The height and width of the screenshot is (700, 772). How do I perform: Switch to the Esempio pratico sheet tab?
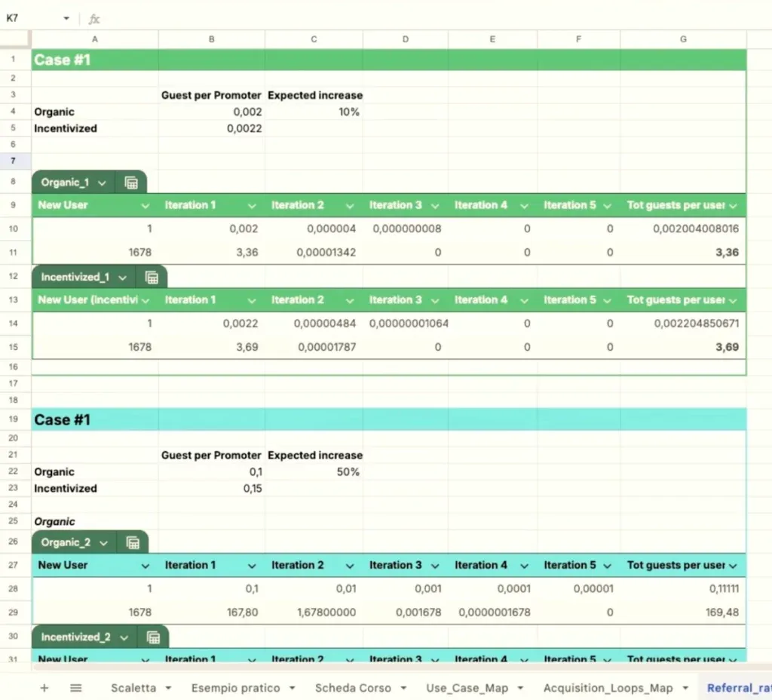coord(236,688)
